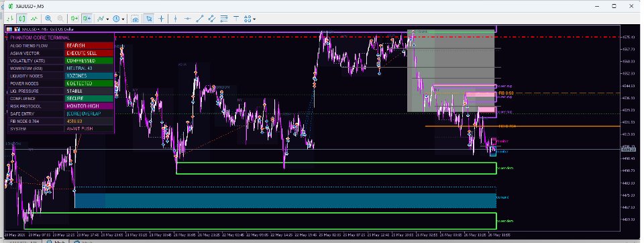Click the current price label on scale
The height and width of the screenshot is (243, 644).
point(629,149)
